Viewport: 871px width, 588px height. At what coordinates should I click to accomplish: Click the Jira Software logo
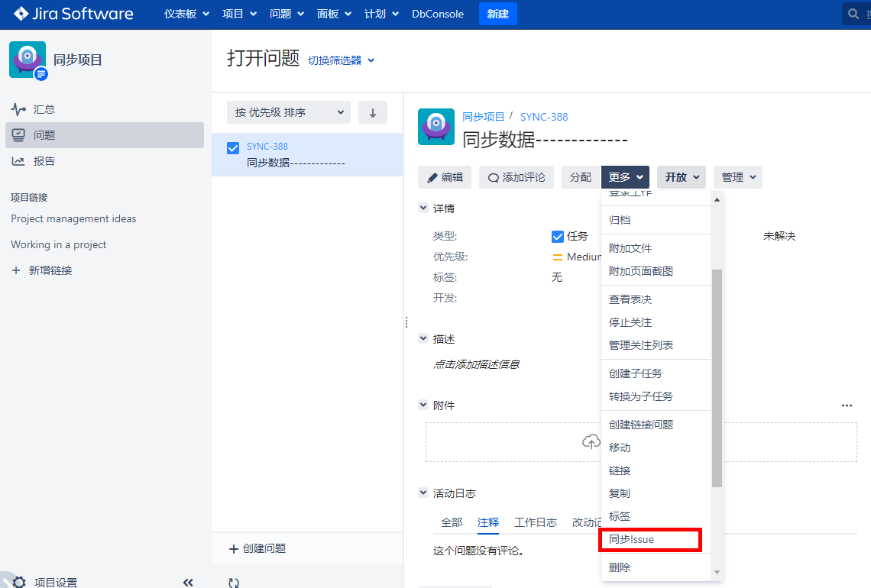pos(73,14)
